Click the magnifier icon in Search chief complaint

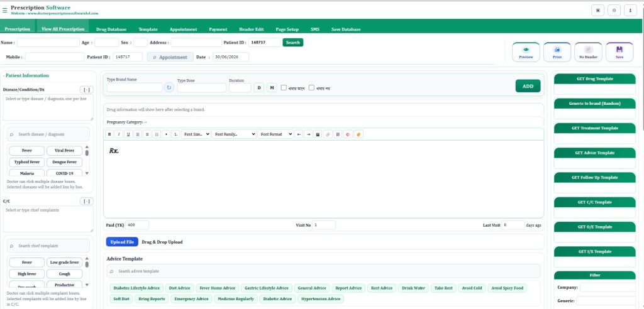(12, 246)
